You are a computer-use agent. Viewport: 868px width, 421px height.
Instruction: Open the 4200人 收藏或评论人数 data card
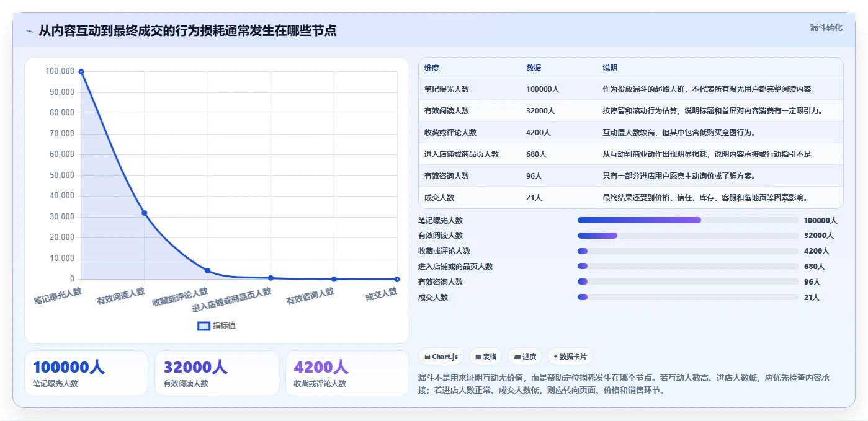(347, 373)
